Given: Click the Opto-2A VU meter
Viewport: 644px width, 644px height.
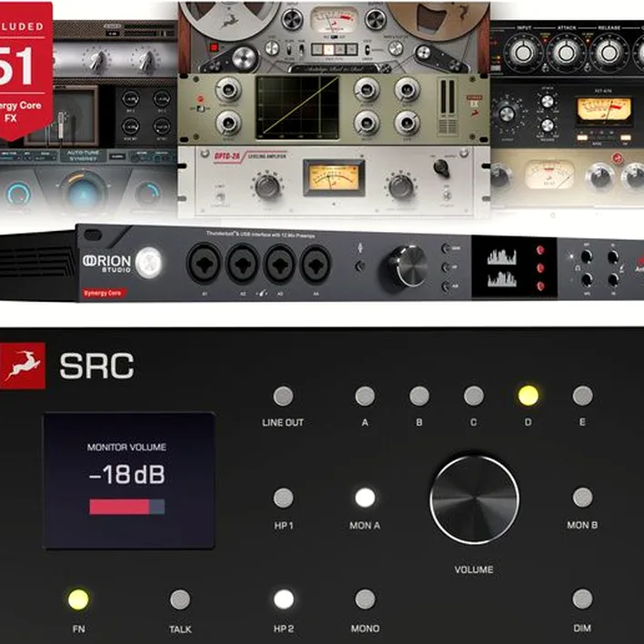Looking at the screenshot, I should (334, 178).
